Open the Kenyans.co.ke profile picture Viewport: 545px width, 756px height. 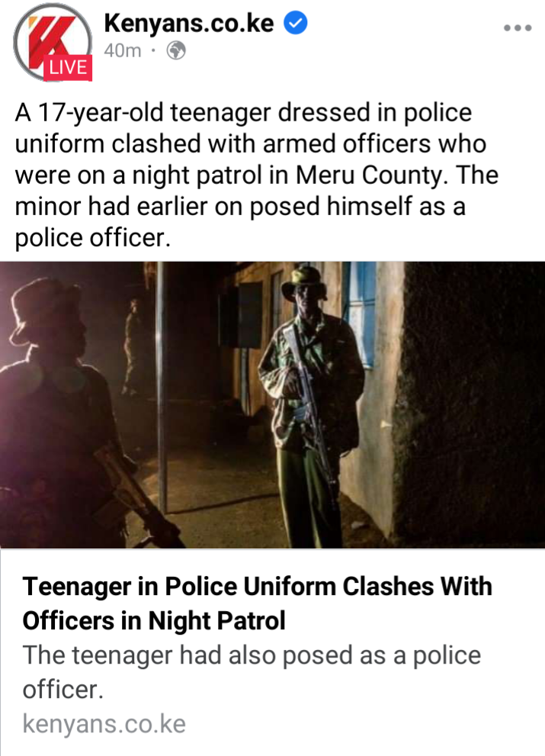pyautogui.click(x=53, y=43)
